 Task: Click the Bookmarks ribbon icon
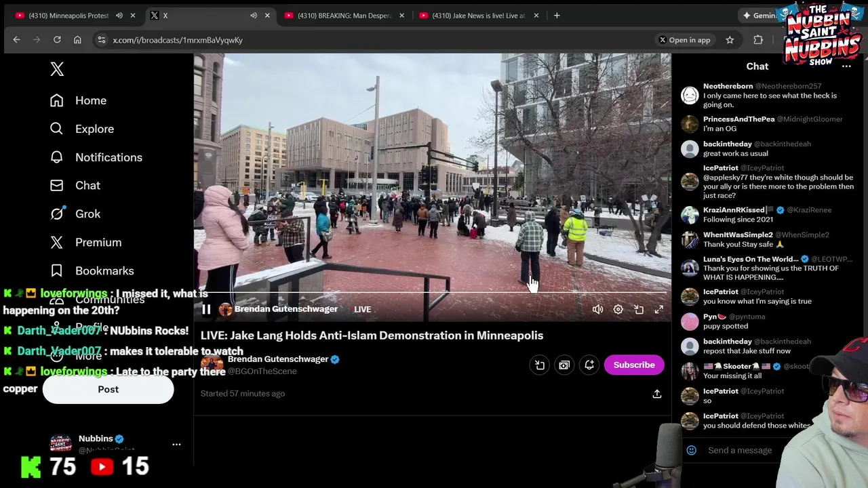(x=56, y=271)
